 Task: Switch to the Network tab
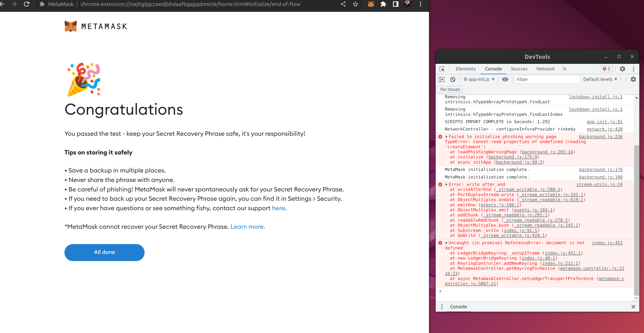coord(545,69)
